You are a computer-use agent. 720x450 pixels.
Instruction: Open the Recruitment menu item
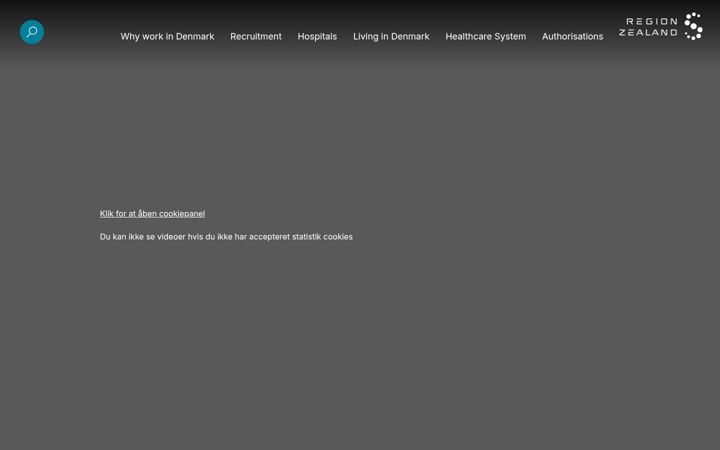tap(256, 37)
